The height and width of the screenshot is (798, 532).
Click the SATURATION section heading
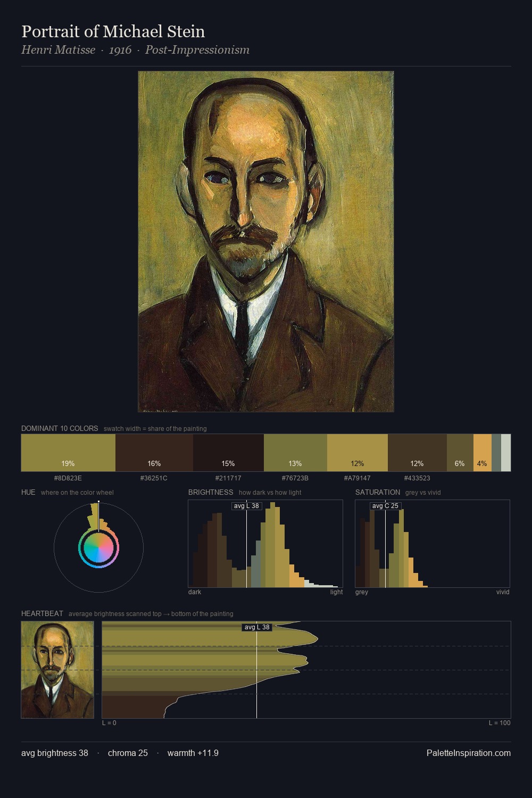click(378, 492)
